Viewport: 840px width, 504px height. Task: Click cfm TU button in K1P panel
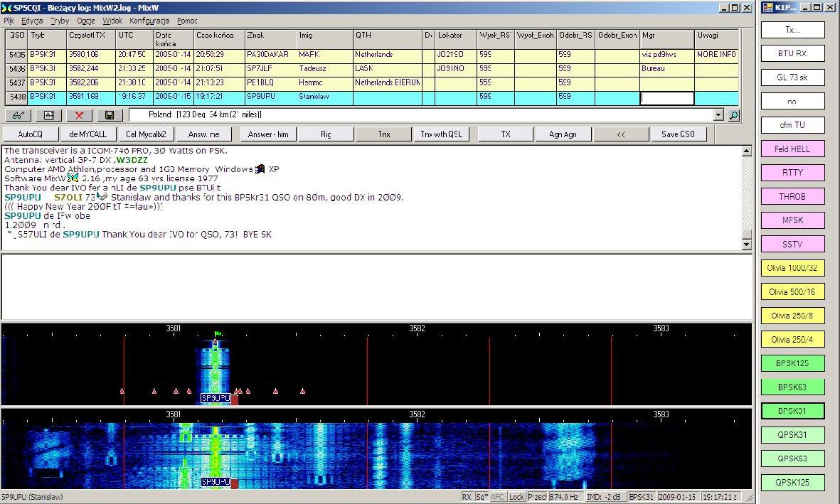[x=792, y=125]
